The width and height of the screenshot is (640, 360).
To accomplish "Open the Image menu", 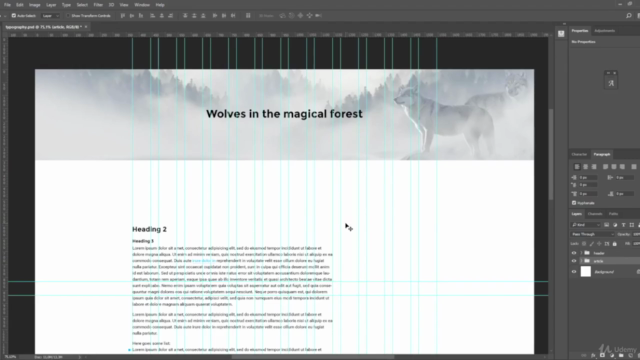I will click(x=35, y=5).
